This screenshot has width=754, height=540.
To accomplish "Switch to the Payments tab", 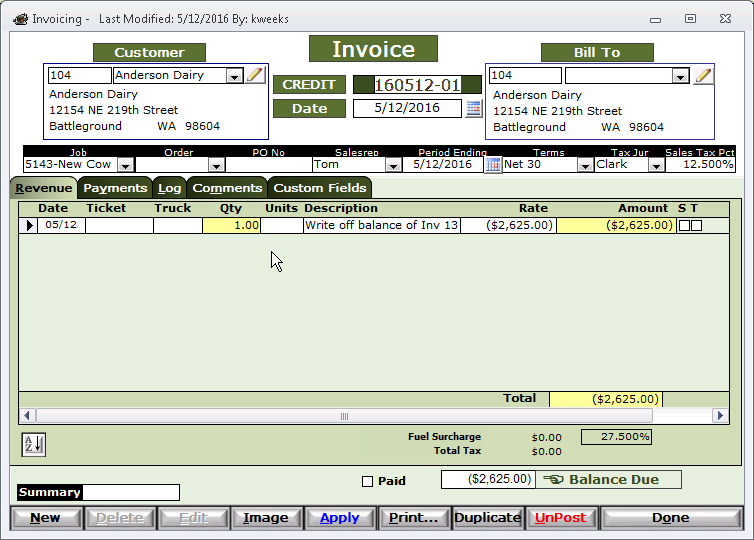I will click(x=115, y=188).
